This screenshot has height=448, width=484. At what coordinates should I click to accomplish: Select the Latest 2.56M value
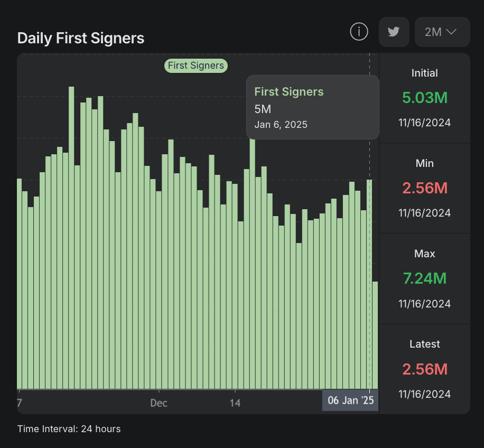pos(424,369)
